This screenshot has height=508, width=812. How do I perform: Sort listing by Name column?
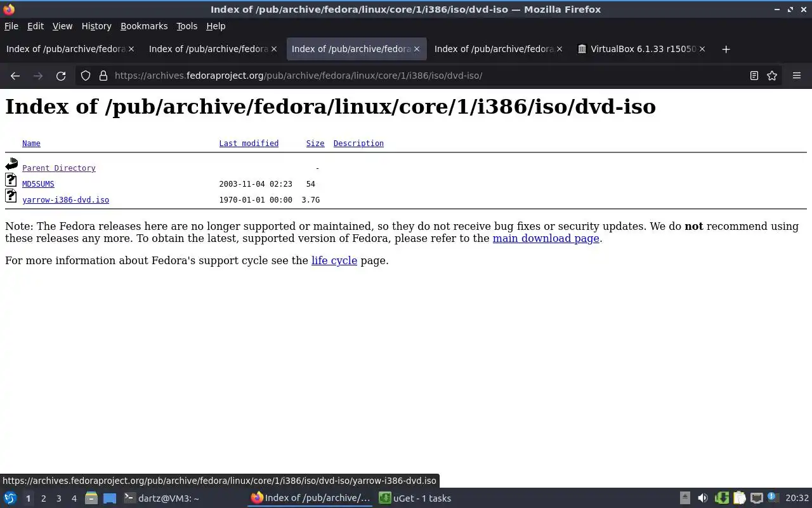[x=31, y=144]
